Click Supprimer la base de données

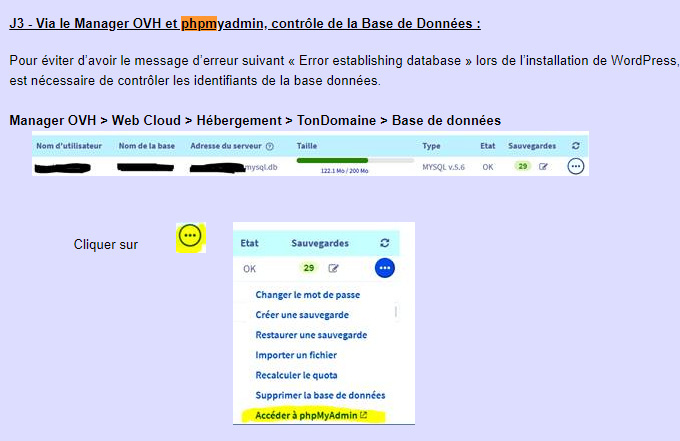click(x=320, y=395)
